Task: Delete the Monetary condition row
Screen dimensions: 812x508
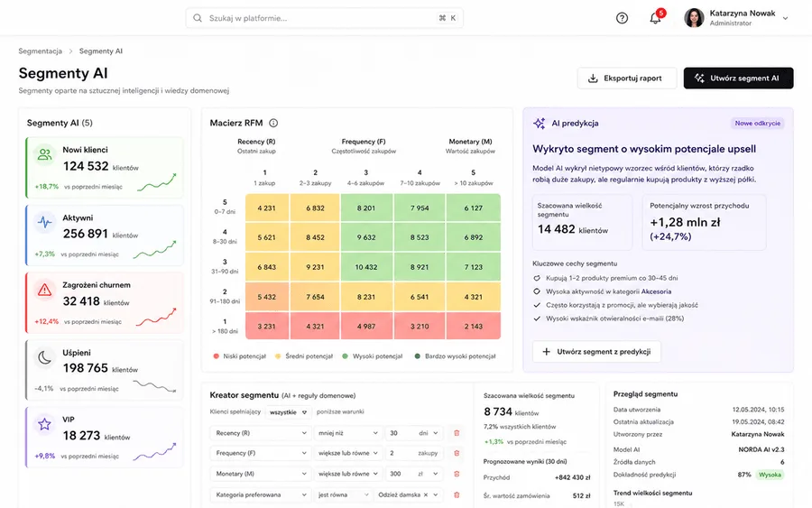Action: pyautogui.click(x=457, y=474)
